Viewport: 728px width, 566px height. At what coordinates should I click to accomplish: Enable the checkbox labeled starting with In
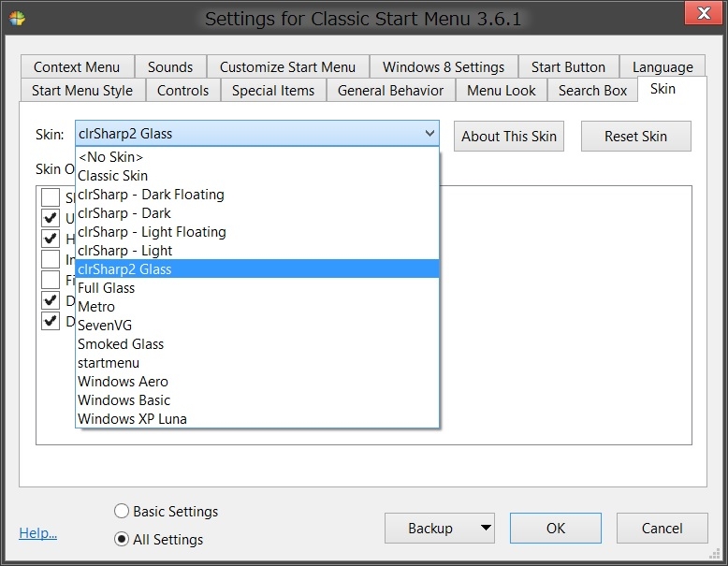[51, 258]
